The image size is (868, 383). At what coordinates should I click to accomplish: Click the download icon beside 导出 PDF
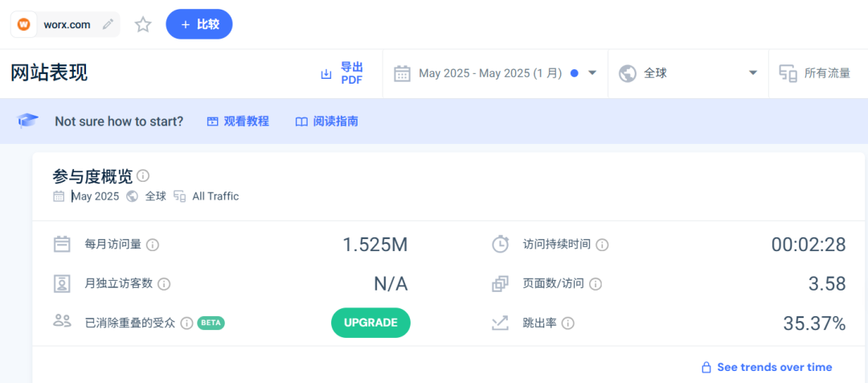[326, 74]
